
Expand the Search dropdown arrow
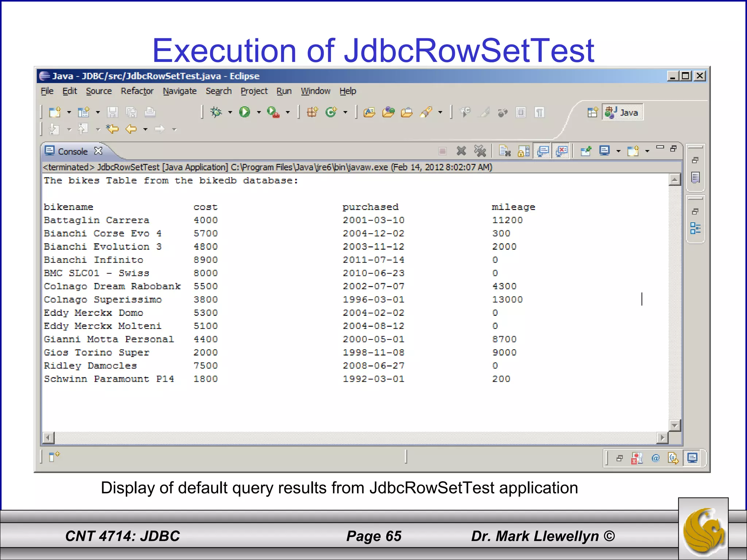point(440,112)
